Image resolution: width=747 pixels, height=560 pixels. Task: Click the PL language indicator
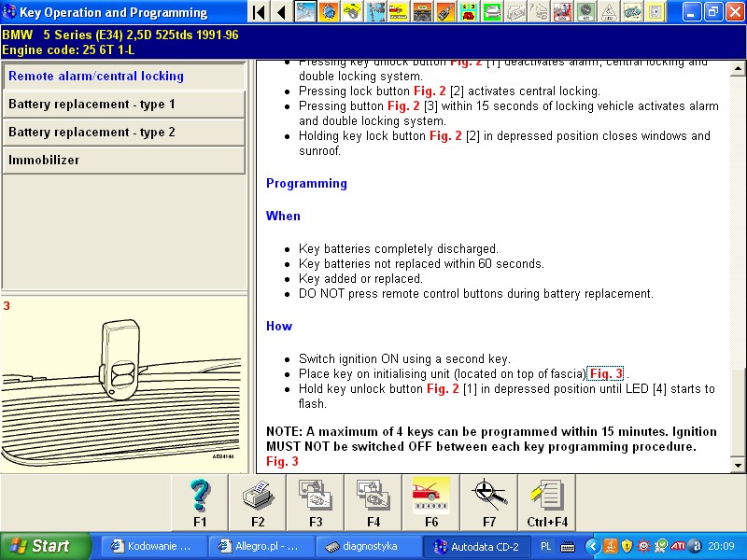(x=546, y=546)
